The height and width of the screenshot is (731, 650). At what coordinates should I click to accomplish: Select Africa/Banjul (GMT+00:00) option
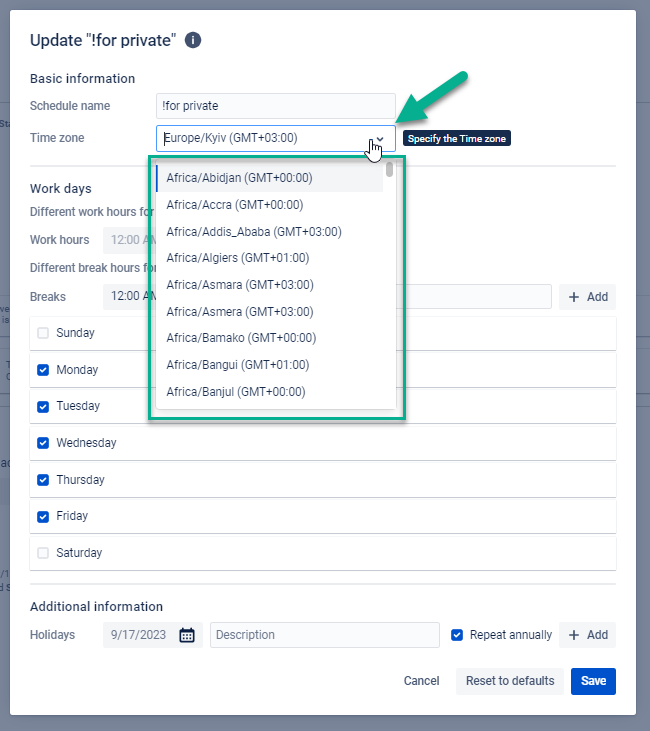pos(236,392)
